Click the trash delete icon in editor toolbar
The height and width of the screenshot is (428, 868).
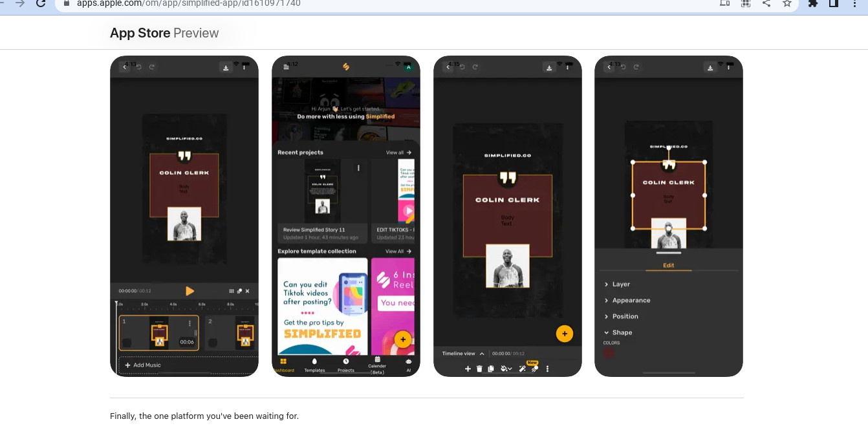point(479,369)
